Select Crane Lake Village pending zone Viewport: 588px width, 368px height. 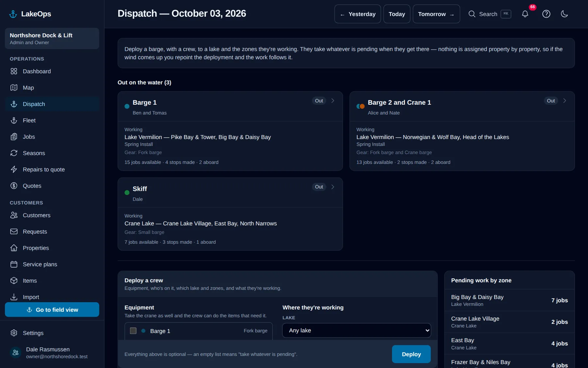510,322
